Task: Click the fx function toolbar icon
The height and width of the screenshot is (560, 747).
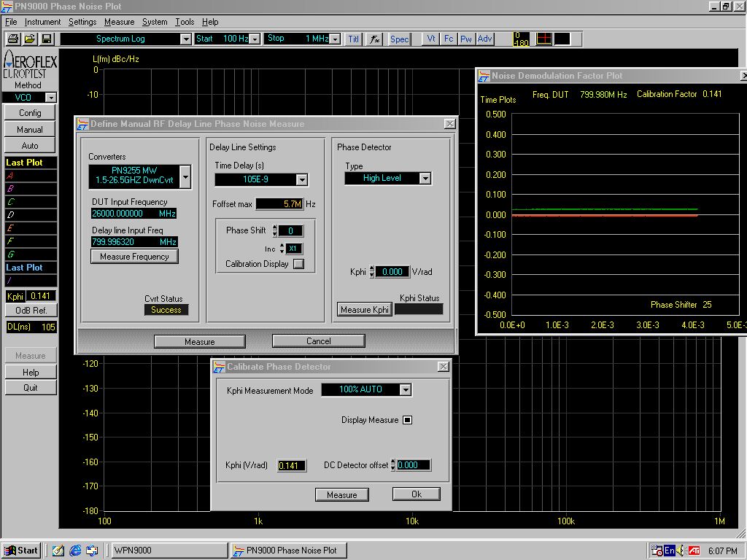Action: (x=375, y=39)
